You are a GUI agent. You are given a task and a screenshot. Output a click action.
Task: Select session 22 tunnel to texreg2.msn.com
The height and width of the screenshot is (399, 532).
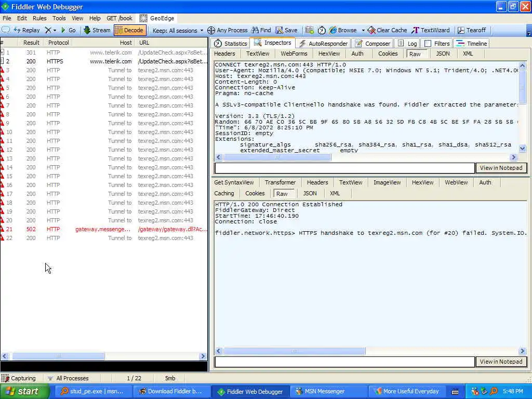pos(103,238)
